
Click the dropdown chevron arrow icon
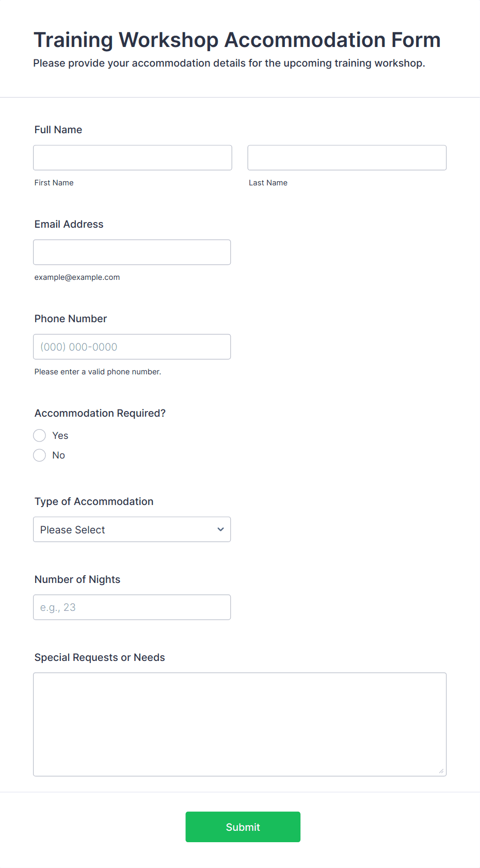point(220,529)
